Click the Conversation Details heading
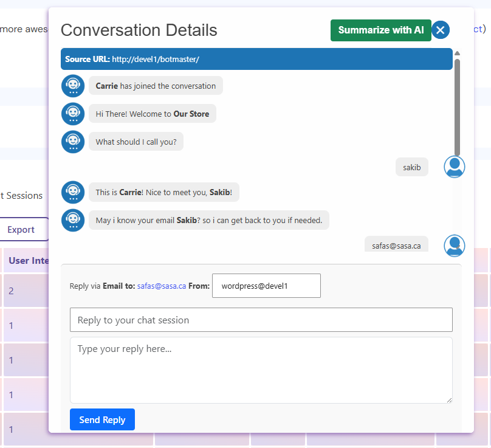 [139, 30]
